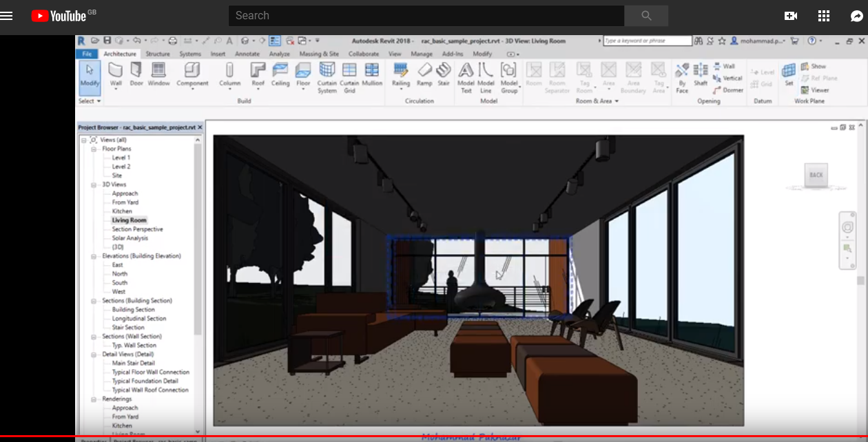
Task: Open the Revit Help icon
Action: 812,41
